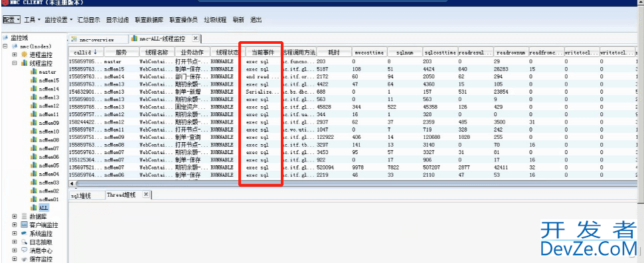
Task: Click the 数据库 database icon in the tree
Action: [x=25, y=217]
